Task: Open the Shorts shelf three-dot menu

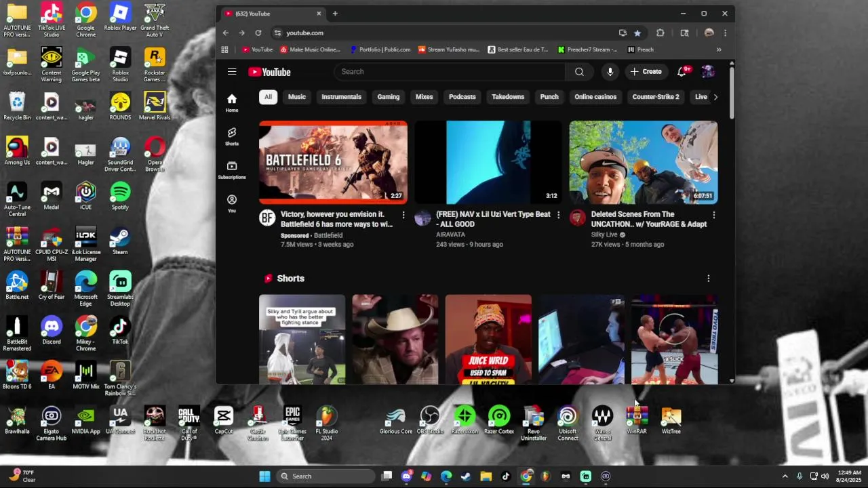Action: pyautogui.click(x=709, y=279)
